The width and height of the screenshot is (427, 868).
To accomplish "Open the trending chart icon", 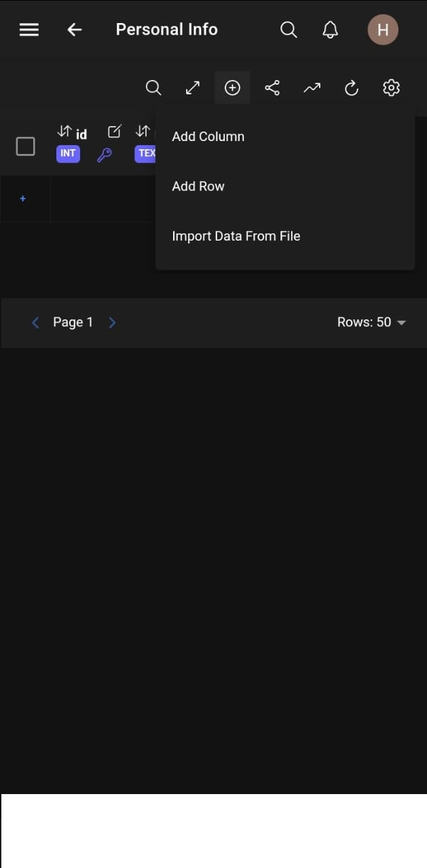I will pos(312,88).
